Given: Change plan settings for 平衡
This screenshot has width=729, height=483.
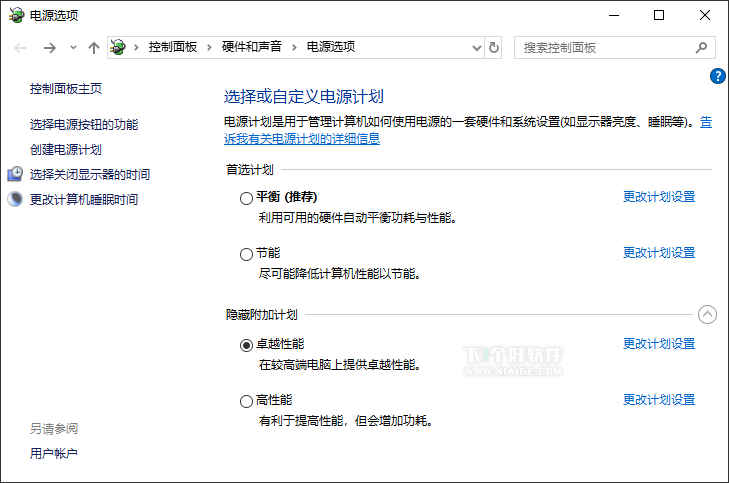Looking at the screenshot, I should click(659, 197).
